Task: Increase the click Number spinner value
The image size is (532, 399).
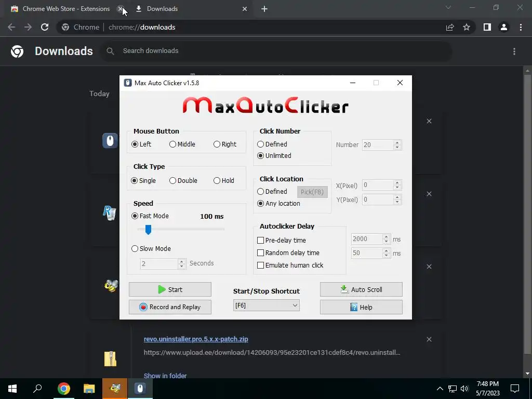Action: tap(397, 142)
